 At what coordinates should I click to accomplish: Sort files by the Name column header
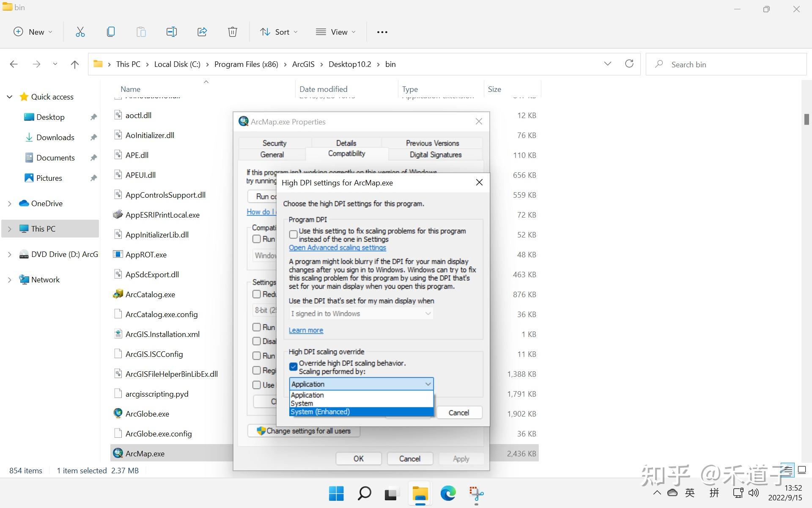pos(130,89)
